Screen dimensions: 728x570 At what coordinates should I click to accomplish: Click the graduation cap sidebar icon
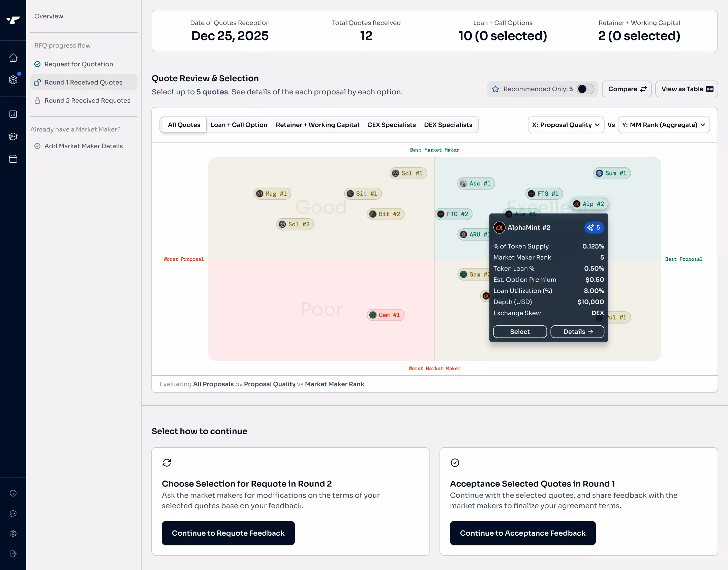point(13,136)
